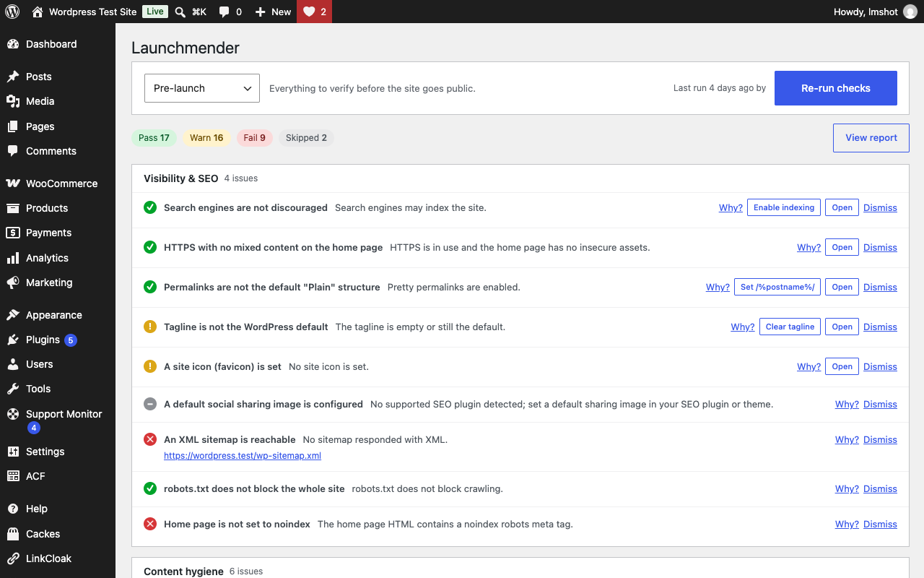Click the ACF grid icon

(x=13, y=476)
